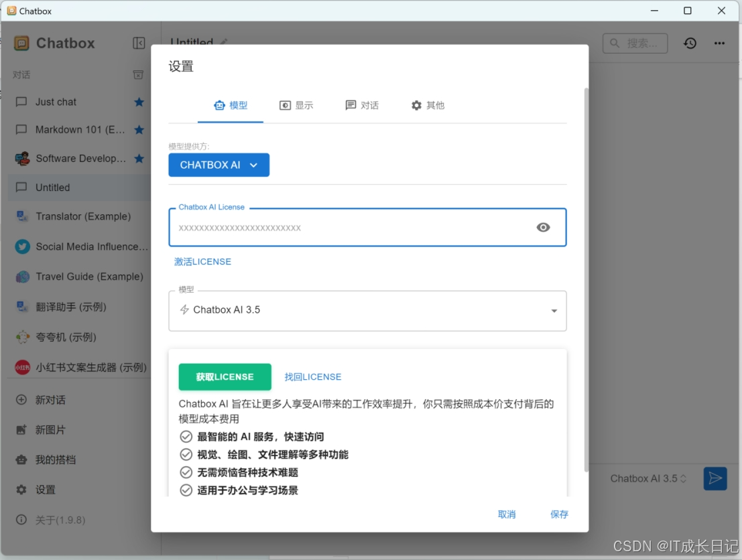This screenshot has height=560, width=742.
Task: Switch to the 模型 tab
Action: tap(231, 105)
